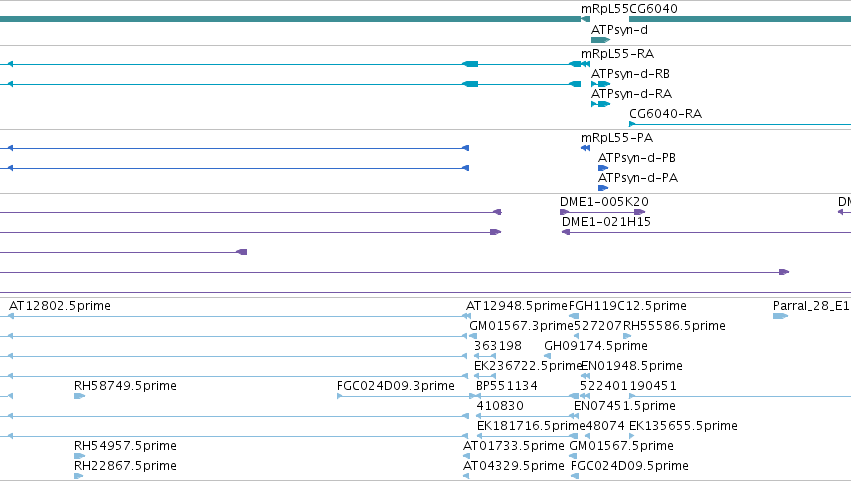The height and width of the screenshot is (481, 851).
Task: Select the ATPsyn-d-PA protein label
Action: coord(638,178)
